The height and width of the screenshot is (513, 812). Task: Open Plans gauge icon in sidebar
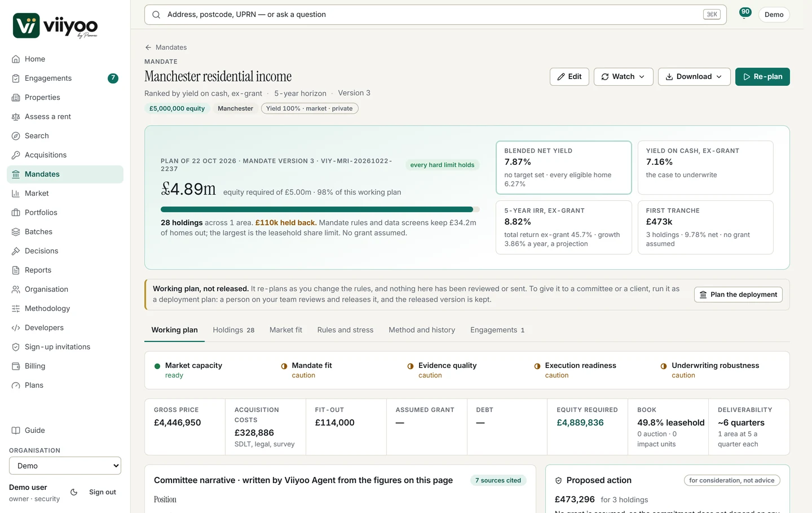point(16,385)
